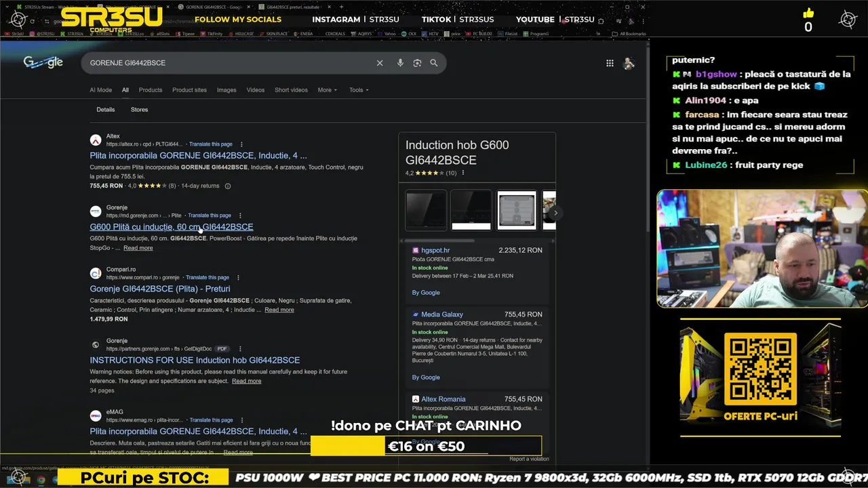The image size is (868, 488).
Task: Open the HLTV bookmark
Action: tap(430, 33)
